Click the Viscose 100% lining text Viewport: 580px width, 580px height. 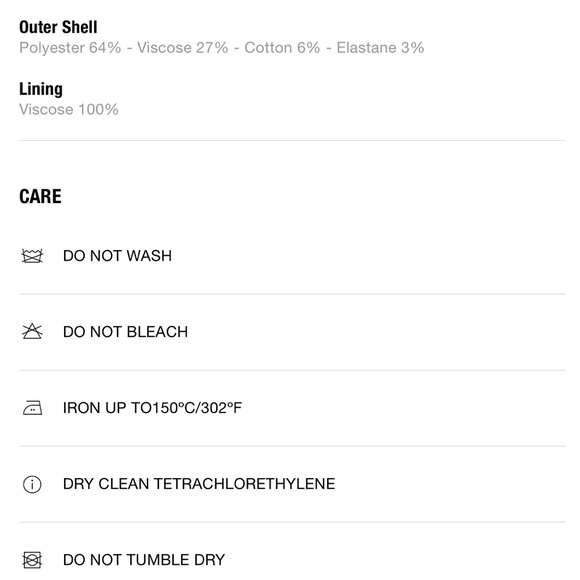pyautogui.click(x=69, y=109)
